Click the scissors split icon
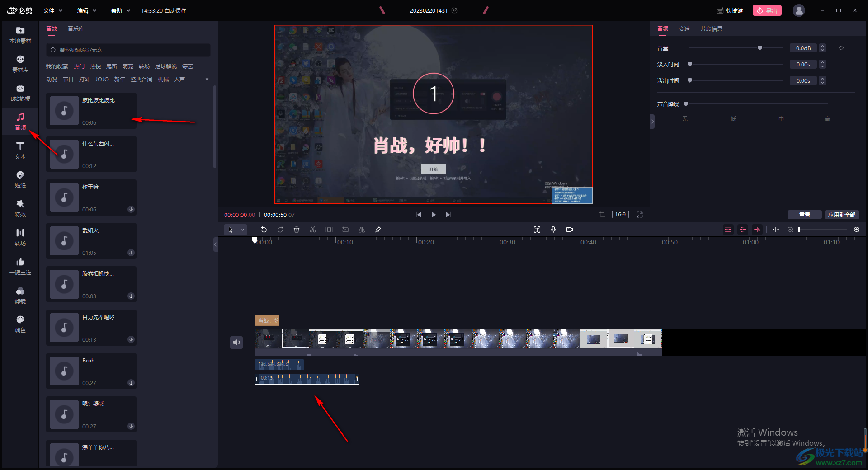The image size is (868, 470). tap(313, 230)
